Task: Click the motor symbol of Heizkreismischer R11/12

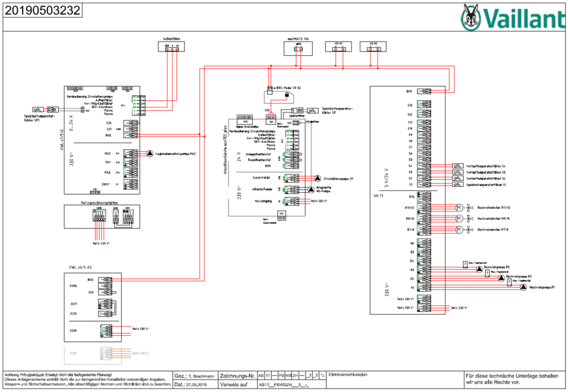Action: (459, 208)
